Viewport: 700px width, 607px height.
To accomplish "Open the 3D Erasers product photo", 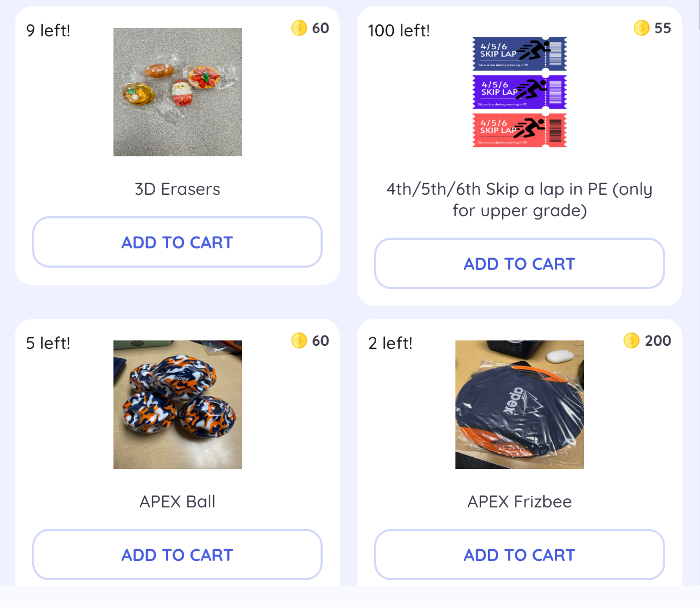I will pos(177,92).
